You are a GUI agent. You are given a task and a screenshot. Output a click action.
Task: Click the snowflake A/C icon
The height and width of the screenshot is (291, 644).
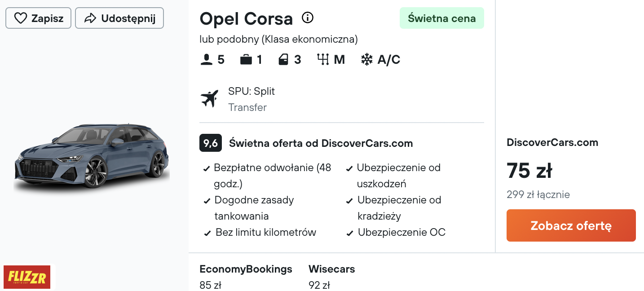point(367,60)
